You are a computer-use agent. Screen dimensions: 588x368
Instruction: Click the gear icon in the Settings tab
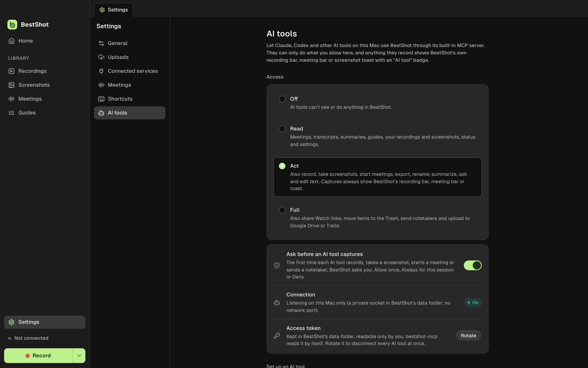point(102,10)
